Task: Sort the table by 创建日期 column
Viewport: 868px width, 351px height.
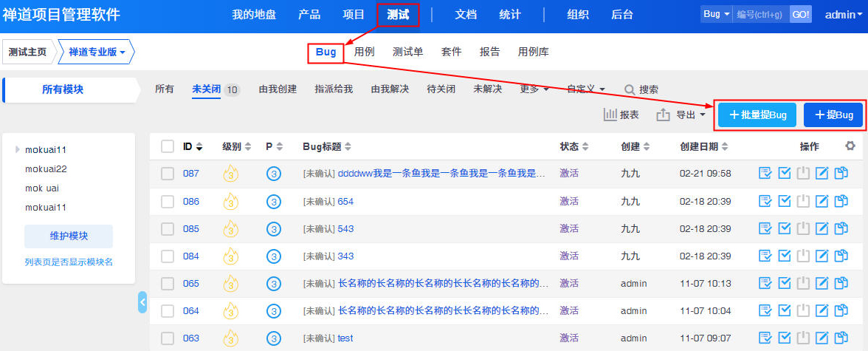Action: click(x=703, y=146)
